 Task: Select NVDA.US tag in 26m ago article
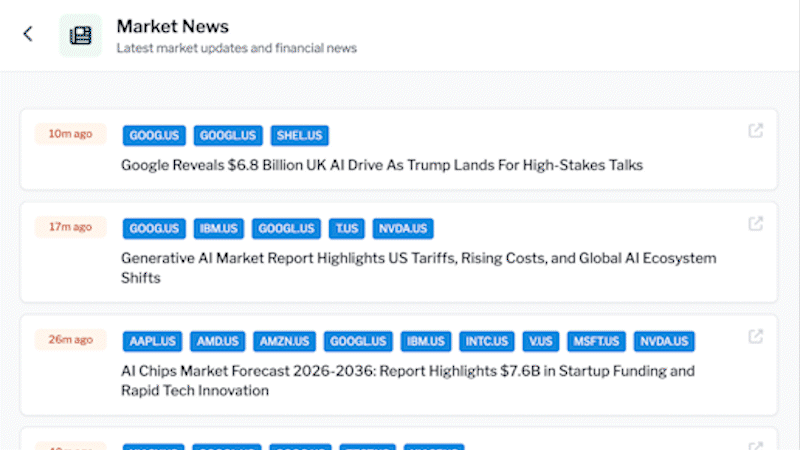click(664, 341)
